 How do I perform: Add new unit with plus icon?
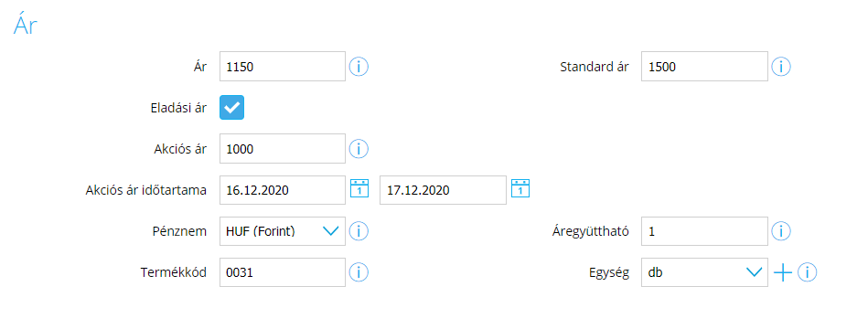coord(782,272)
